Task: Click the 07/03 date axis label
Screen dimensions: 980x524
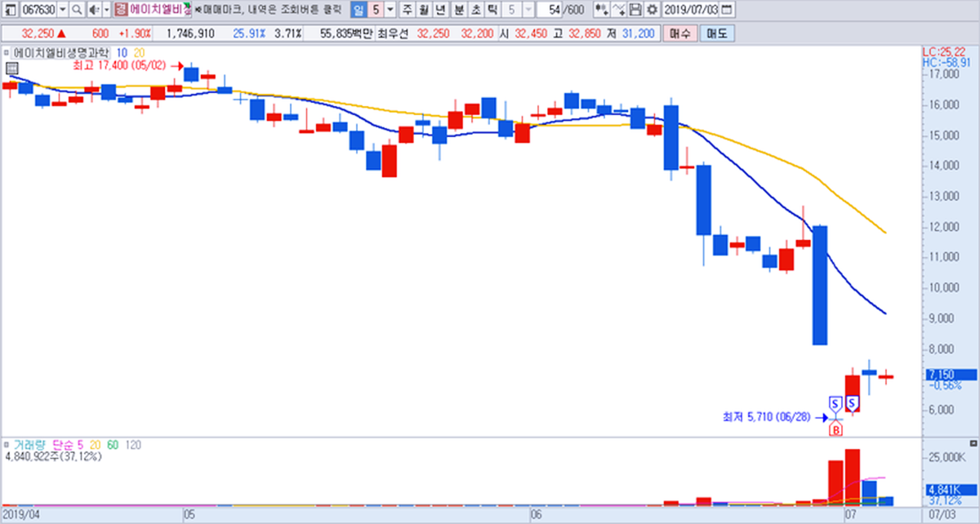Action: pyautogui.click(x=942, y=515)
